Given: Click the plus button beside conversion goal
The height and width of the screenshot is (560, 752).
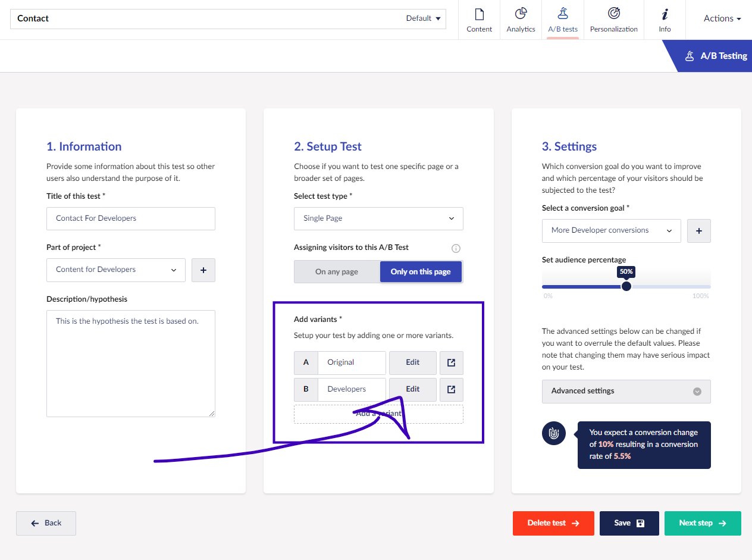Looking at the screenshot, I should [698, 231].
